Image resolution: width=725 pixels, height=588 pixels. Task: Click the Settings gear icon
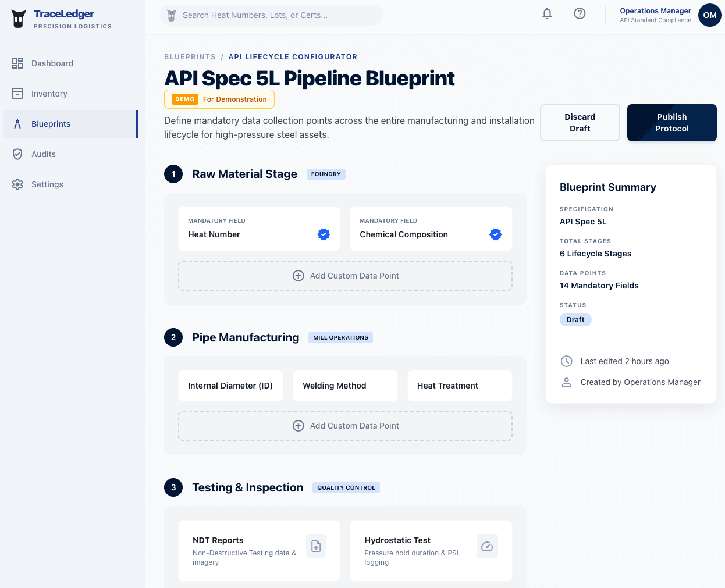[17, 184]
